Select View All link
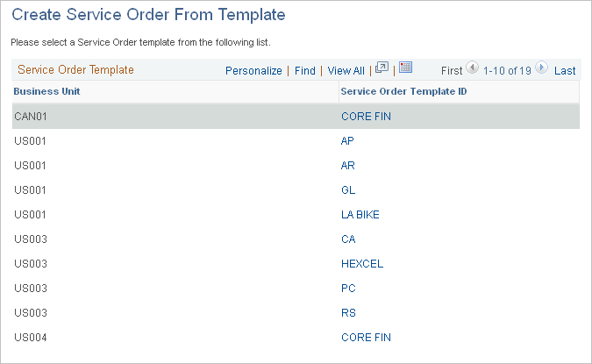Viewport: 592px width, 364px height. [346, 71]
